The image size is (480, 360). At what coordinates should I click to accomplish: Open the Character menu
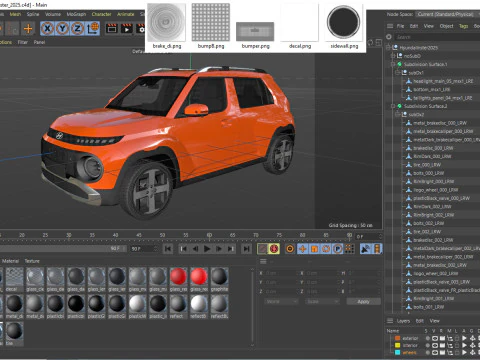(101, 14)
